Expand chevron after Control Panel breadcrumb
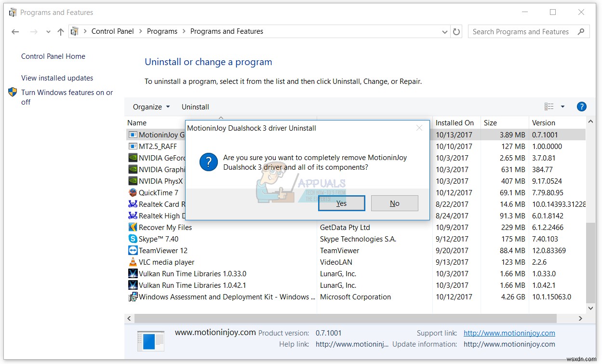602x364 pixels. pos(140,31)
